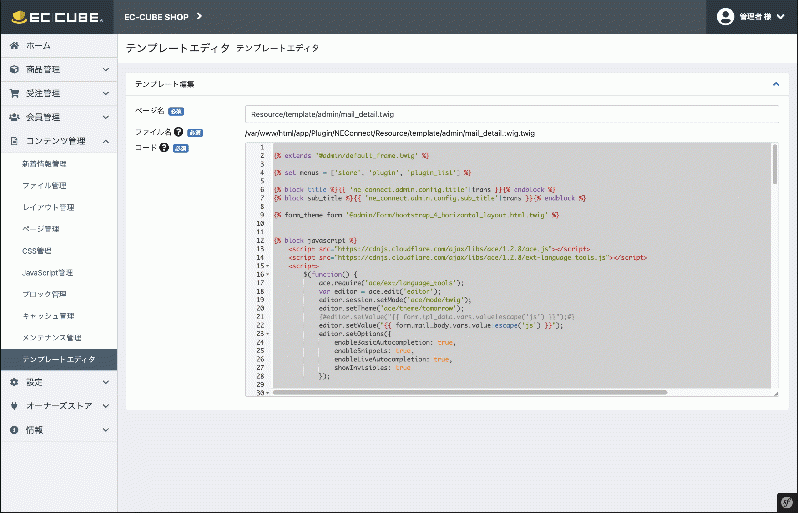798x513 pixels.
Task: Click the editor resize handle corner
Action: 776,393
